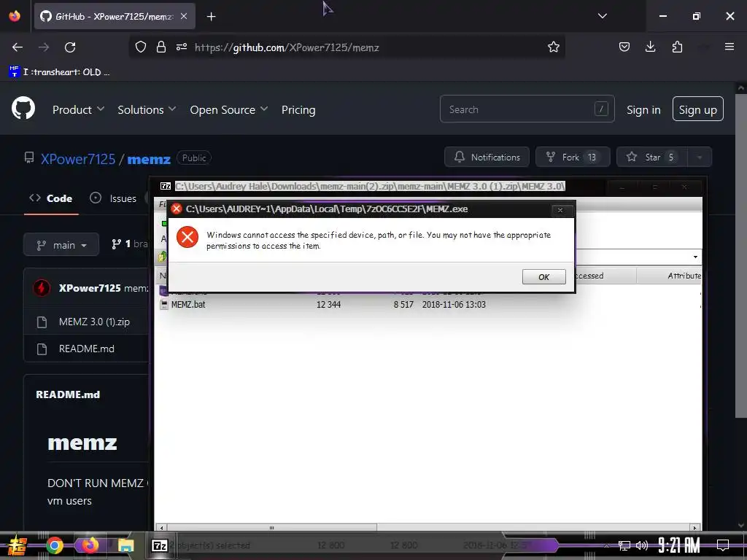
Task: Go back in Firefox
Action: (x=18, y=47)
